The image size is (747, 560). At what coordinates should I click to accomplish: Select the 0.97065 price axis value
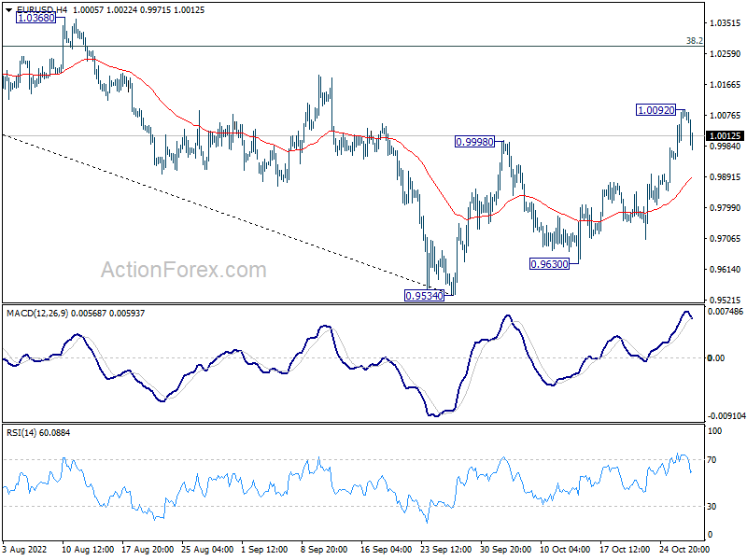click(x=726, y=239)
